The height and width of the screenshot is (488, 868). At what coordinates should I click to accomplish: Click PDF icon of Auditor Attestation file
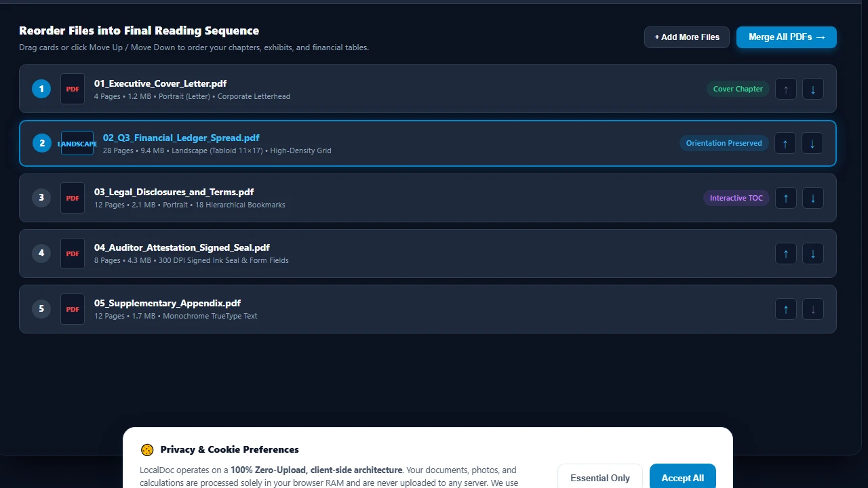[x=73, y=253]
